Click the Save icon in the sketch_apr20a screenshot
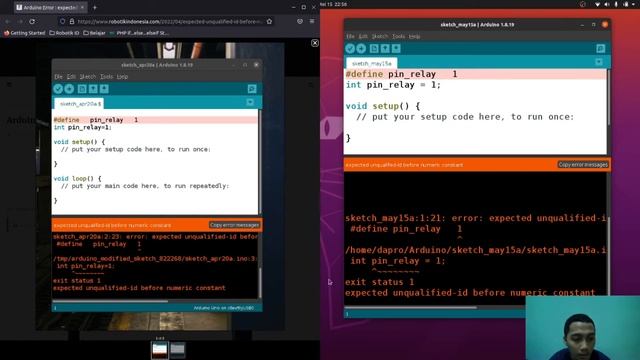Screen dimensions: 640x360 (x=104, y=89)
